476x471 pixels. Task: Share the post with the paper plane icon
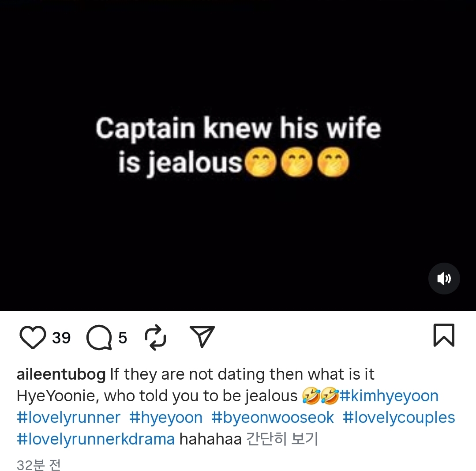tap(202, 336)
